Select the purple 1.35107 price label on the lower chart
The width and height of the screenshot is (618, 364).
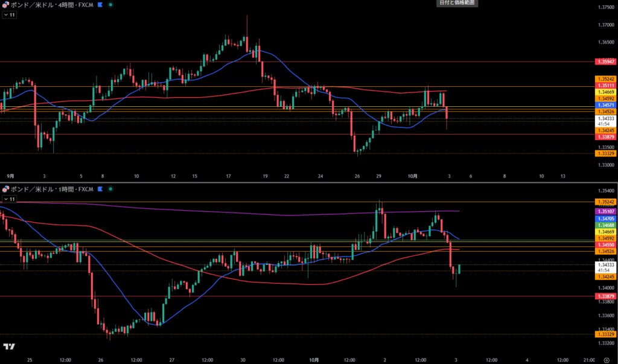(x=605, y=211)
